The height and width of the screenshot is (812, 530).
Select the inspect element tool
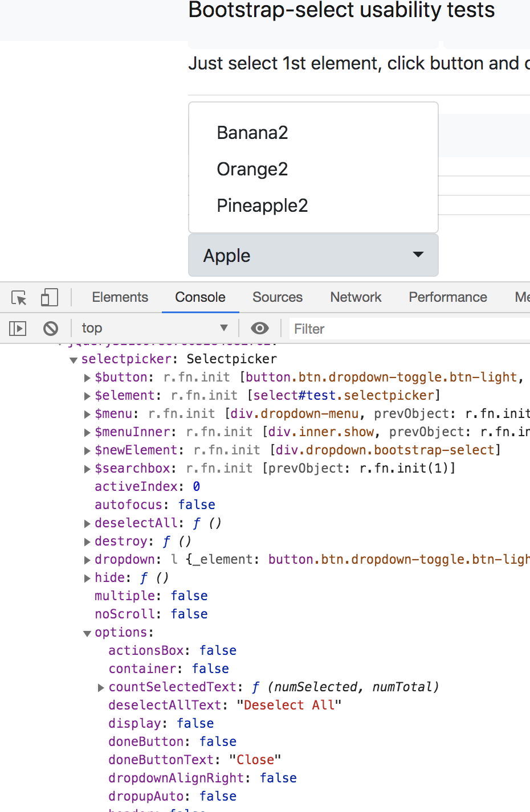17,297
